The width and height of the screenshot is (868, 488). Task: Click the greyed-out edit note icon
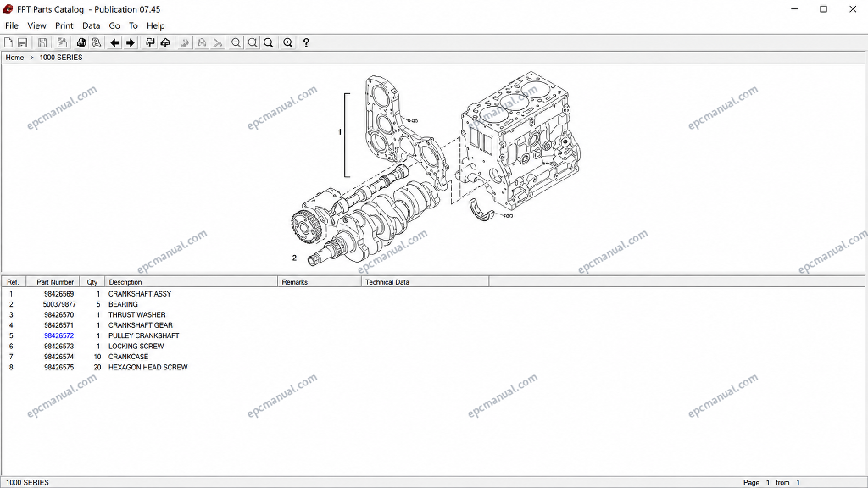click(x=61, y=42)
